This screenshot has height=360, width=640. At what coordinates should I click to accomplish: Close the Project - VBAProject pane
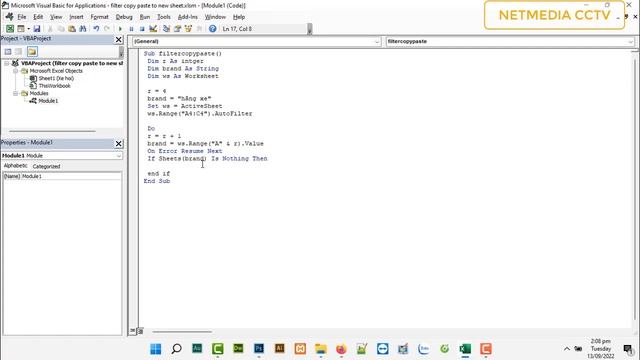118,39
